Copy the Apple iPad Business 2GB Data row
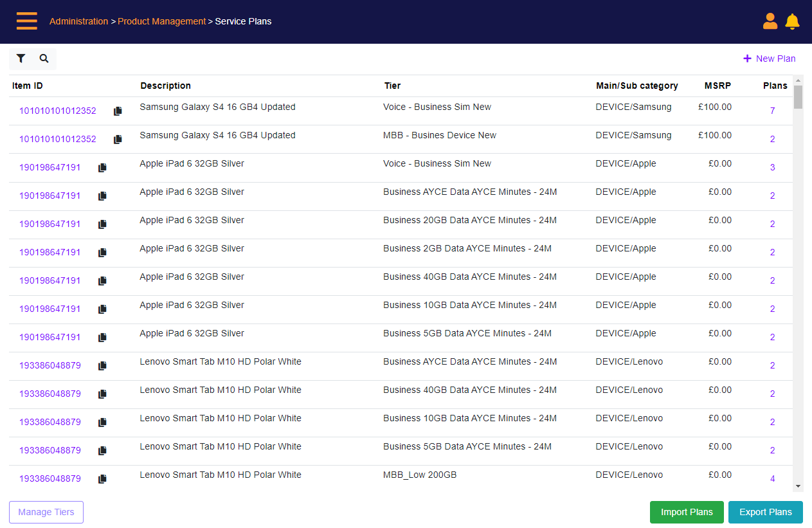Viewport: 812px width, 528px height. (x=102, y=253)
